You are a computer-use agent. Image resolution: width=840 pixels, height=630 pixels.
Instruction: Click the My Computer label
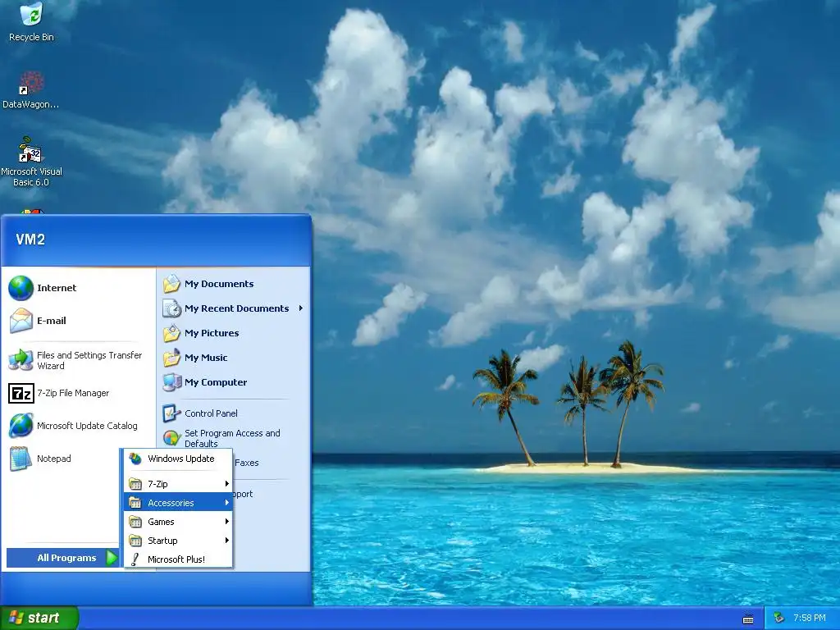point(216,382)
